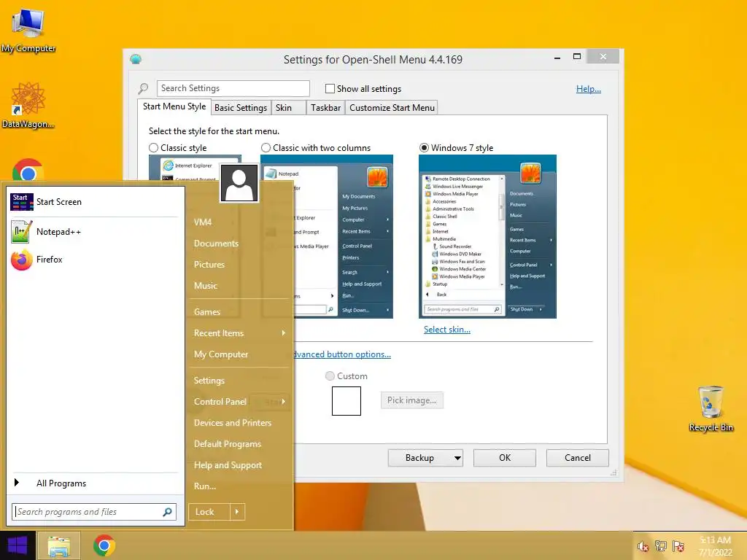Click the search magnifier in start menu

167,512
